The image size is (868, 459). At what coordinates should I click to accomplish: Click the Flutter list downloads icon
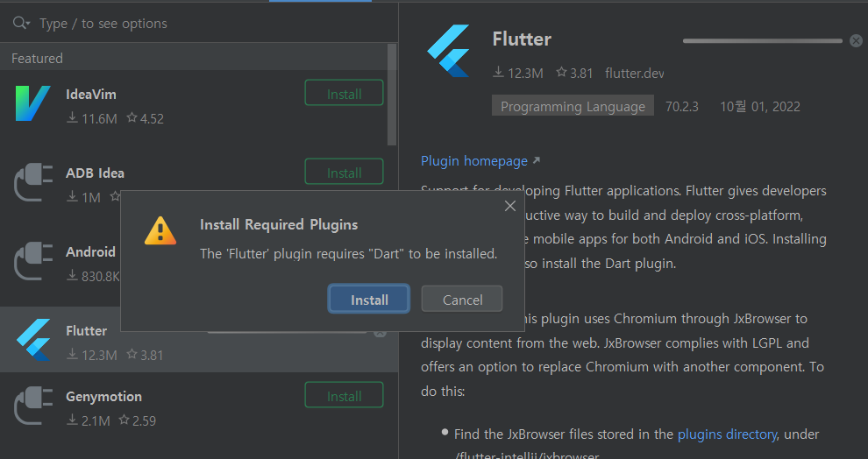[x=72, y=354]
